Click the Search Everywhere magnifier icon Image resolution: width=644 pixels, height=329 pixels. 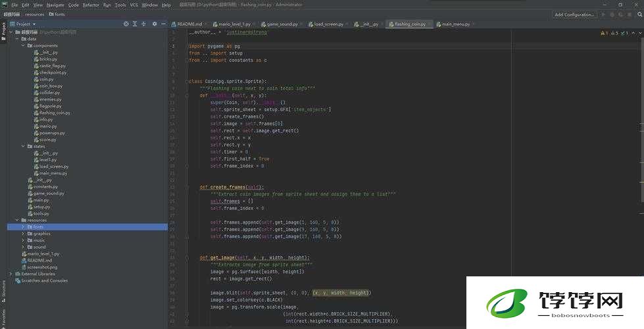[640, 14]
